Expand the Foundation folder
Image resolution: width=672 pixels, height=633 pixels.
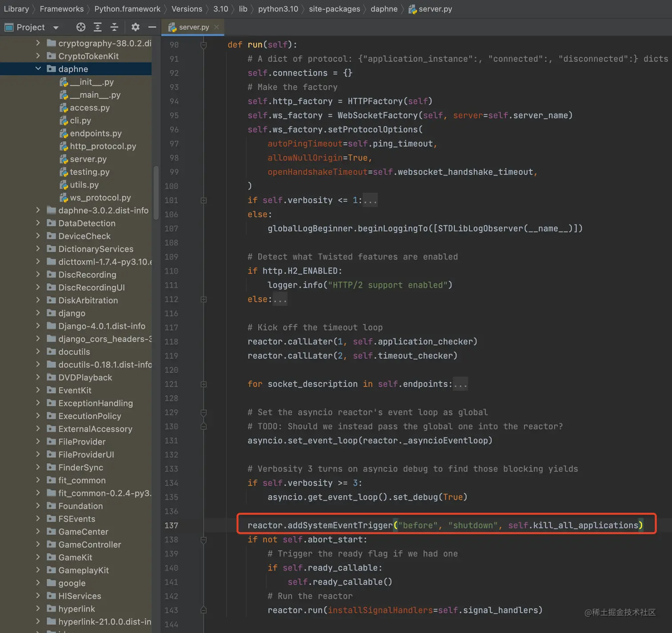[x=38, y=506]
